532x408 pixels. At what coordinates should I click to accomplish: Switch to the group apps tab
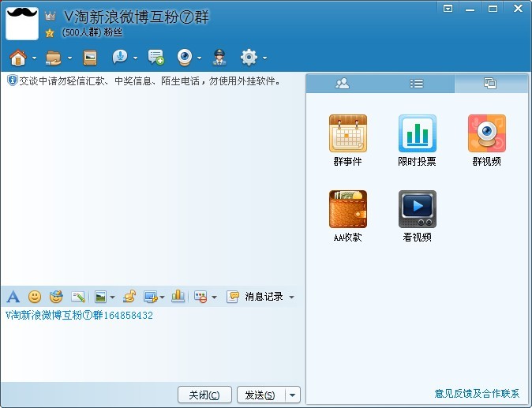tap(489, 83)
